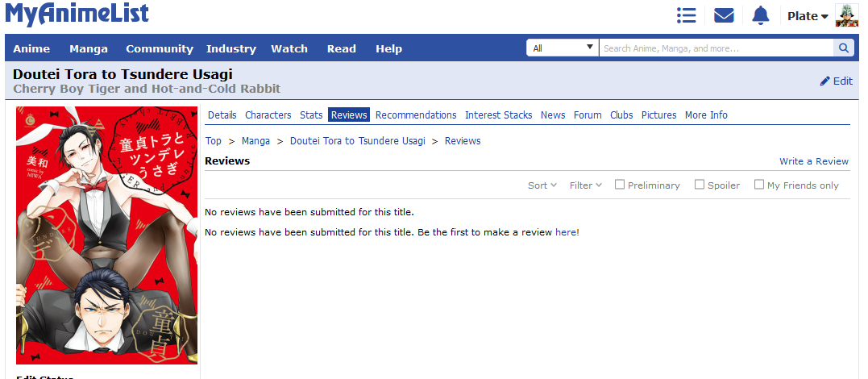The image size is (868, 379).
Task: Enable My Friends only checkbox
Action: pos(759,185)
